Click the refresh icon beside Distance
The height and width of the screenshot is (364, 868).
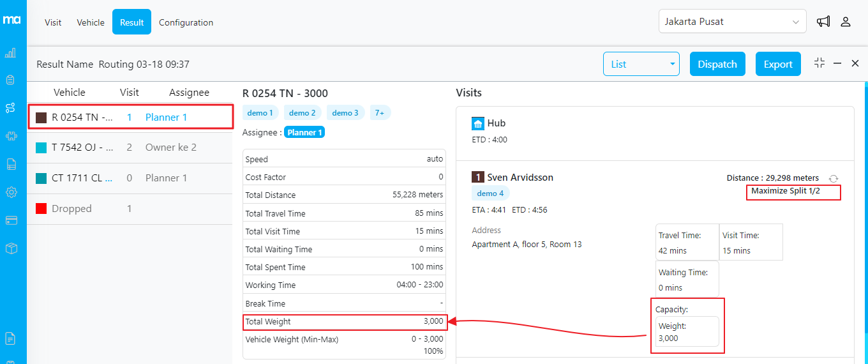click(833, 179)
